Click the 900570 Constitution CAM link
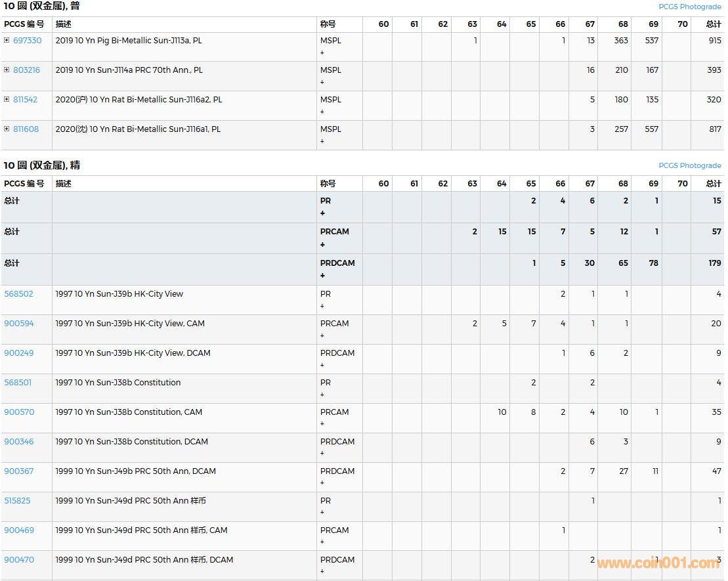This screenshot has width=728, height=581. click(19, 412)
